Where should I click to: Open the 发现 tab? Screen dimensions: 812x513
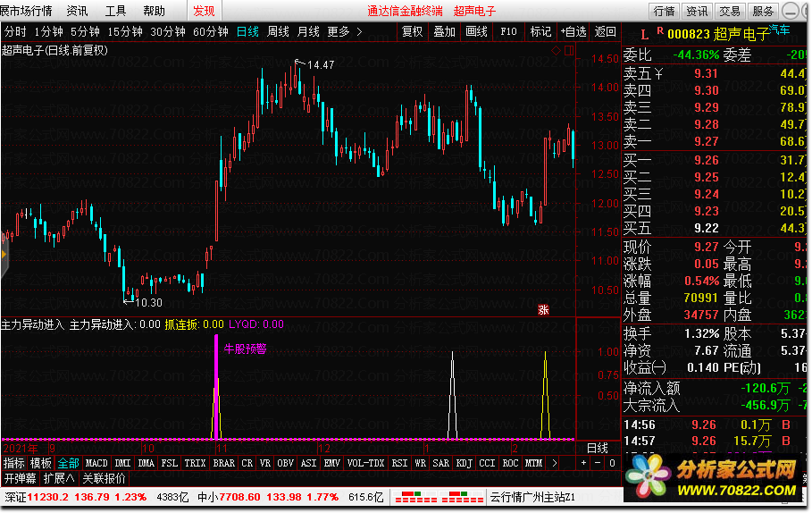(x=204, y=11)
